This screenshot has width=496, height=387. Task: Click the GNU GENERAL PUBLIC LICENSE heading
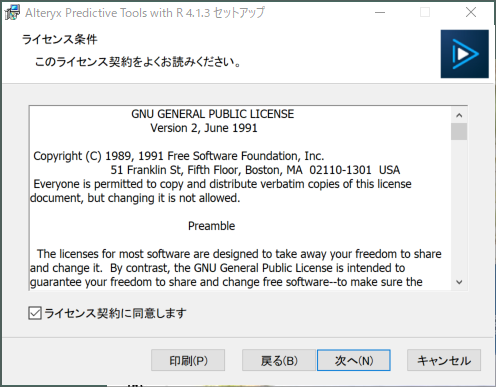[213, 114]
